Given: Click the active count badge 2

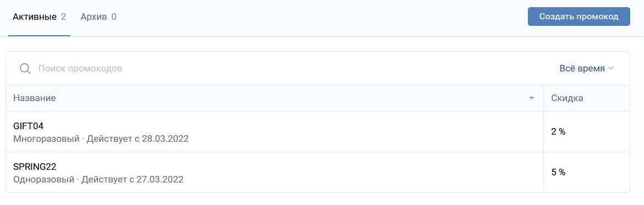Looking at the screenshot, I should [x=63, y=17].
